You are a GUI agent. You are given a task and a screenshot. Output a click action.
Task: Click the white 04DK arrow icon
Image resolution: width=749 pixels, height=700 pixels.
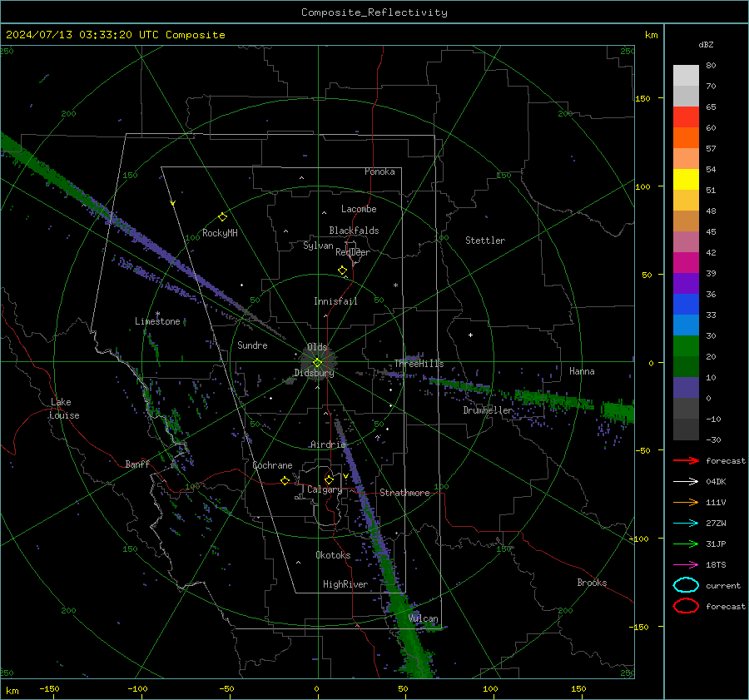[686, 481]
